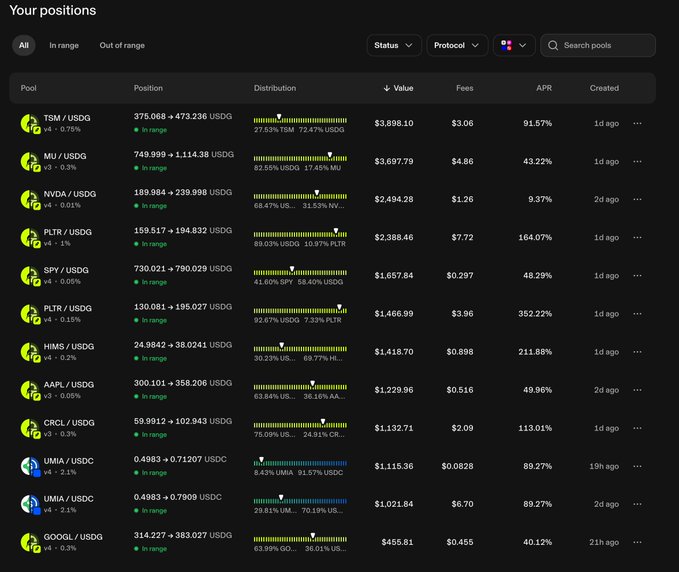The width and height of the screenshot is (679, 572).
Task: Open the HIMS / USDG row options menu
Action: click(637, 352)
